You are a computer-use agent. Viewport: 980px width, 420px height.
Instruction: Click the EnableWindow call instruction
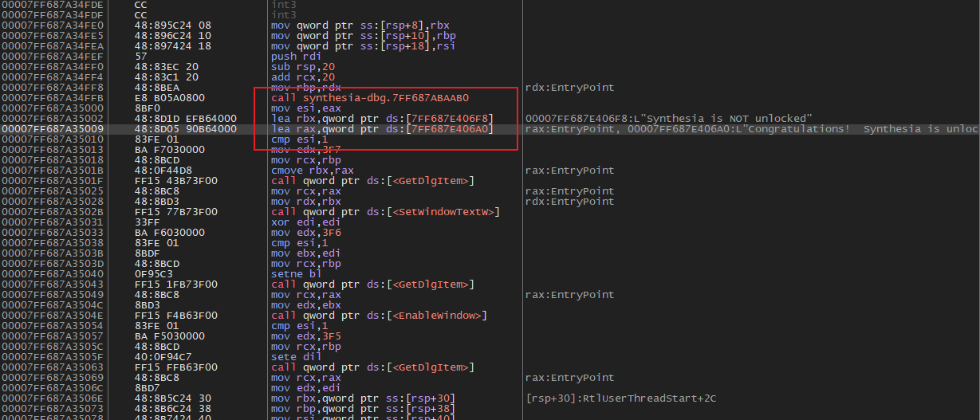378,316
